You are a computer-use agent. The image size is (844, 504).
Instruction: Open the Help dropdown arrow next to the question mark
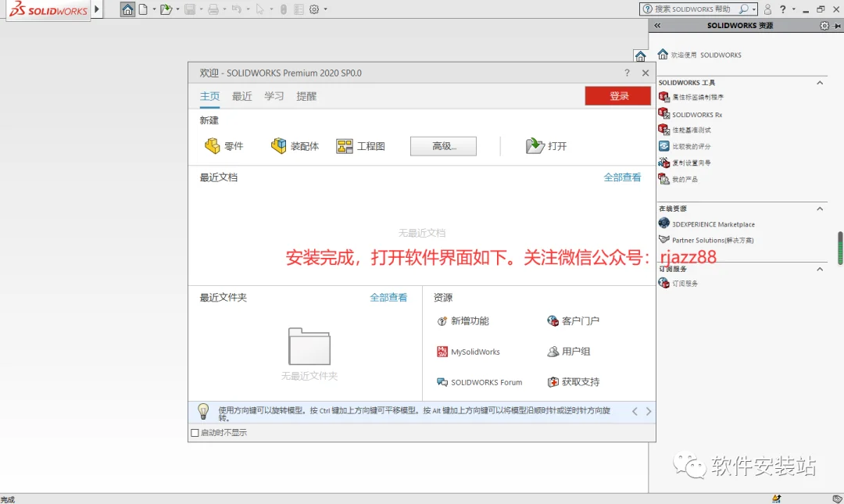793,9
